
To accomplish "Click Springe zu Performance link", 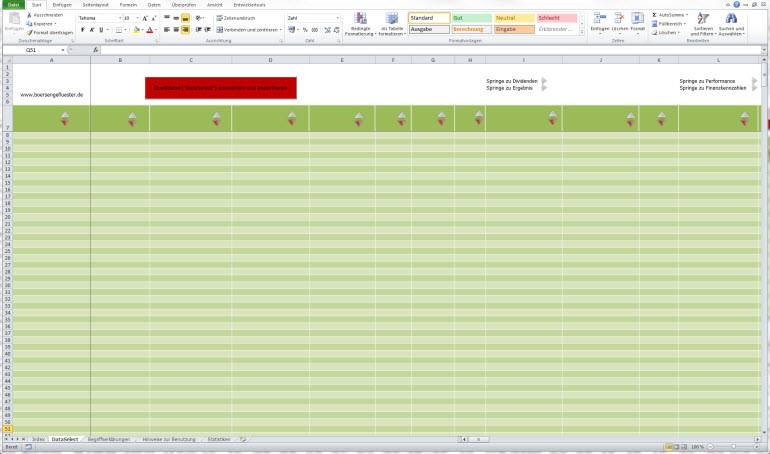I will pos(707,81).
